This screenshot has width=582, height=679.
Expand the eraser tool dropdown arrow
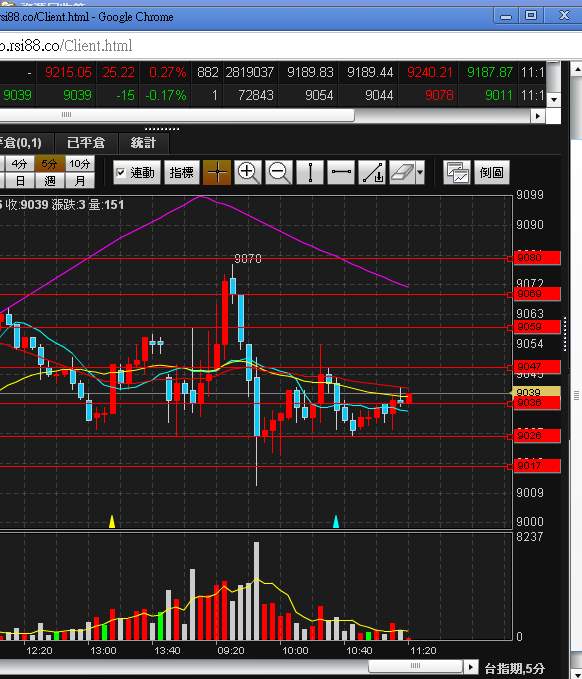coord(420,172)
